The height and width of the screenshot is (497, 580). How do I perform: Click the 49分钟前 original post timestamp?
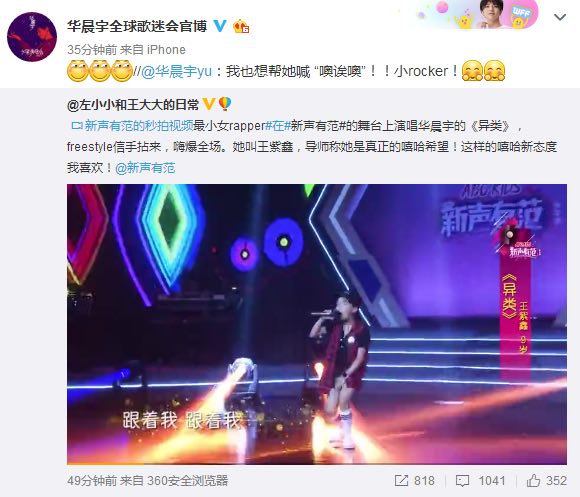tap(92, 481)
